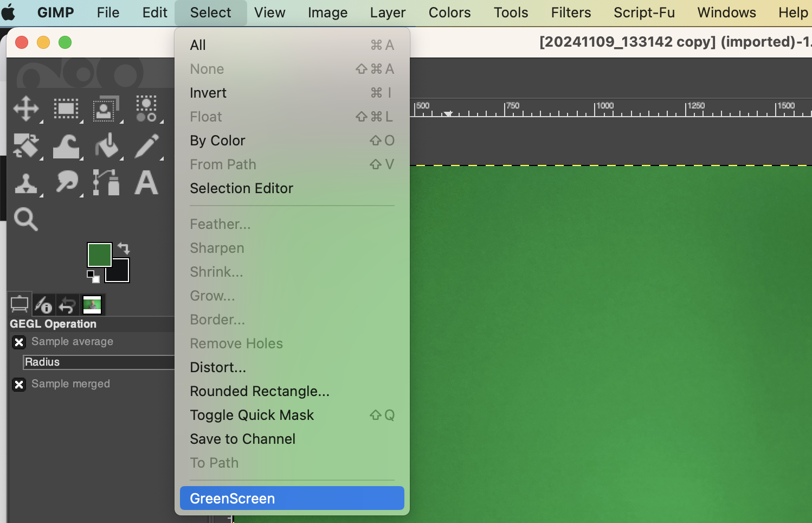Choose Toggle Quick Mask menu entry
Viewport: 812px width, 523px height.
tap(292, 415)
